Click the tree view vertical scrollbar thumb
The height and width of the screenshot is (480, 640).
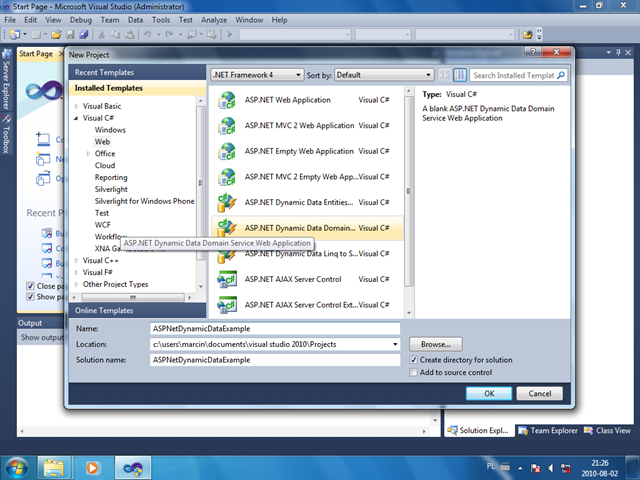point(200,183)
